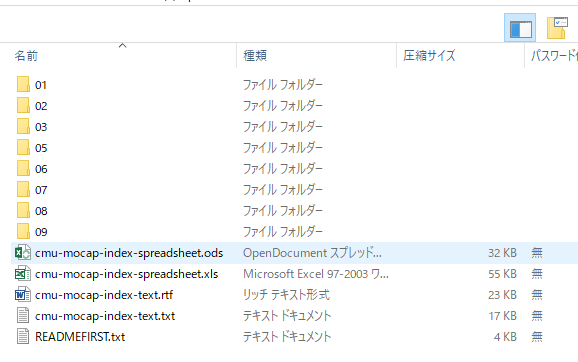Select folder name 08

[41, 211]
